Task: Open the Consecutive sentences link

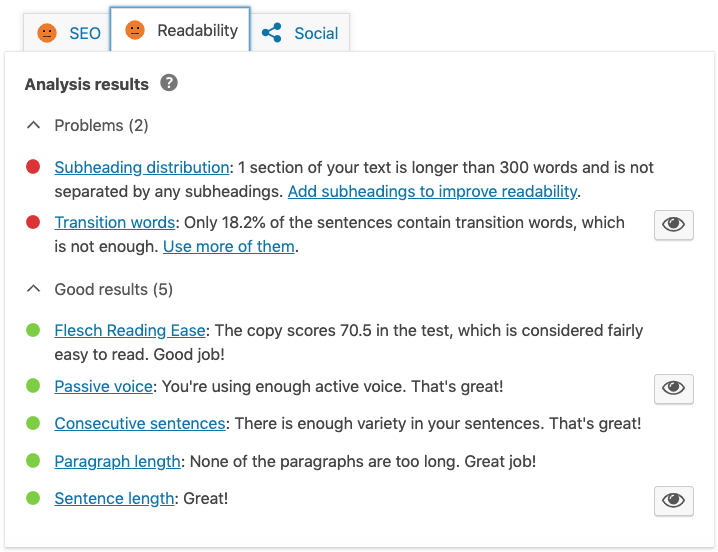Action: 140,423
